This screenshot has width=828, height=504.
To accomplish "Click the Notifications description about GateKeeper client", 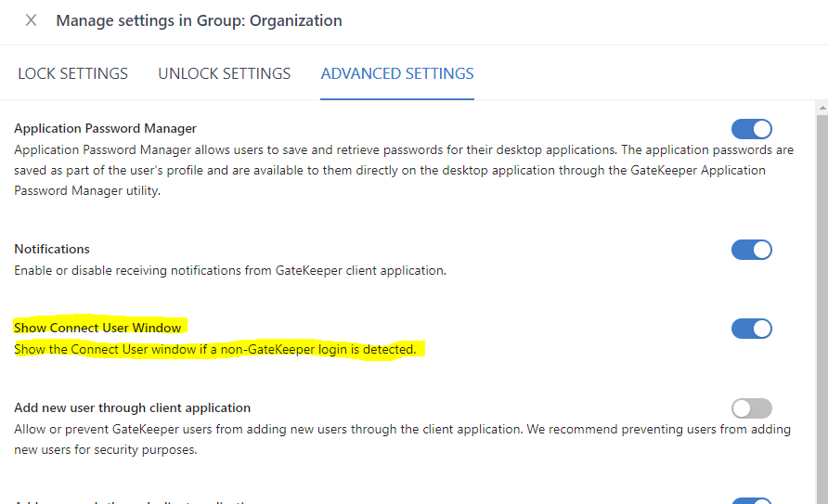I will click(229, 271).
